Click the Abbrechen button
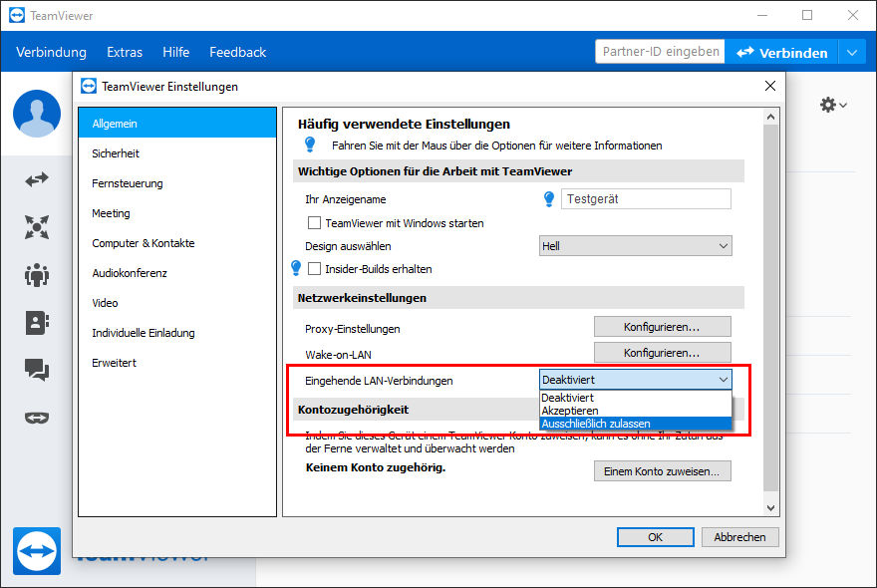 739,537
